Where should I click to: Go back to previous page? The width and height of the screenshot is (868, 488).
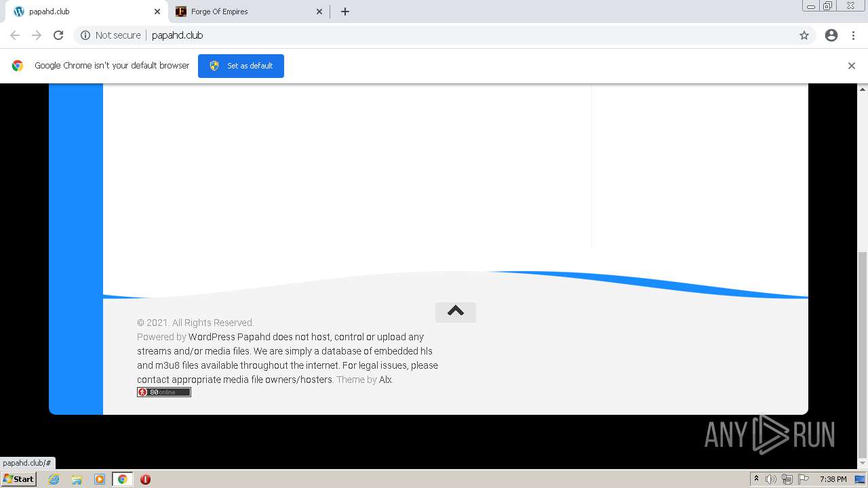pyautogui.click(x=15, y=35)
